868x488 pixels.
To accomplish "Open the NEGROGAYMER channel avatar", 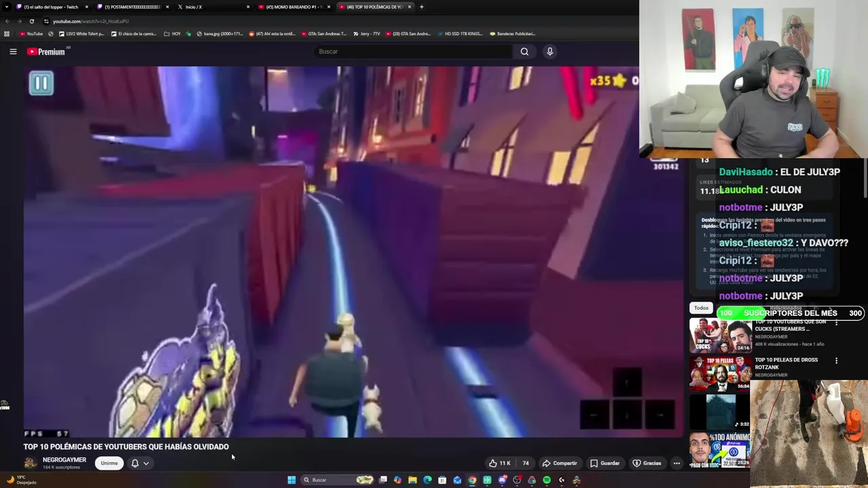I will click(x=31, y=463).
